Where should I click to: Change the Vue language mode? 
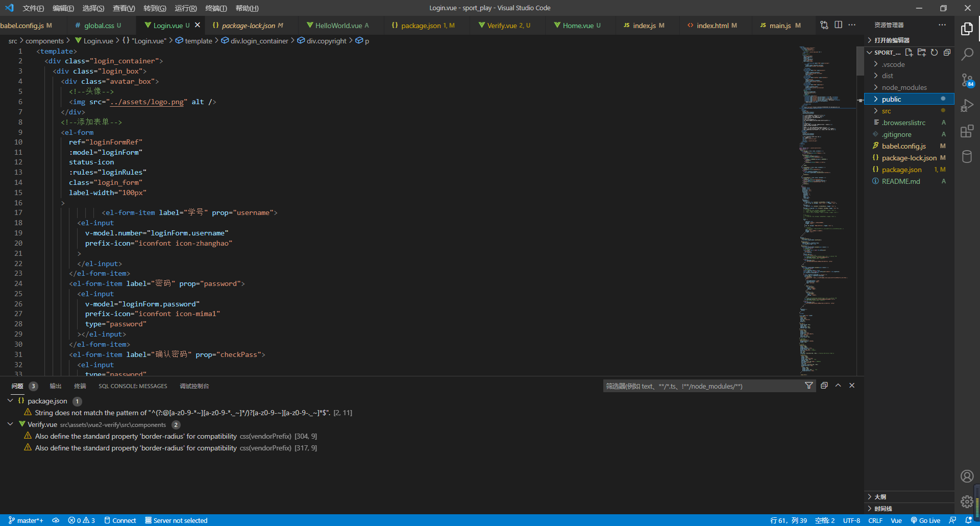[896, 520]
